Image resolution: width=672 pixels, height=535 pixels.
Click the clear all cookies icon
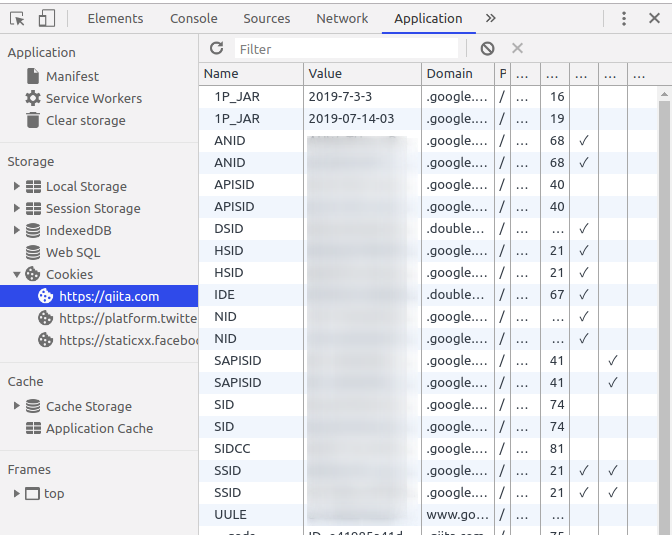(487, 48)
